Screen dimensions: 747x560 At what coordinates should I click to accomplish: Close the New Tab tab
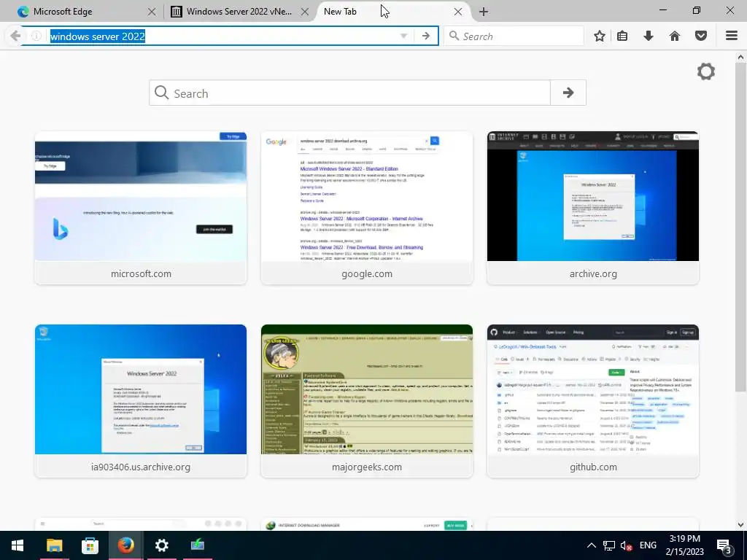point(458,12)
